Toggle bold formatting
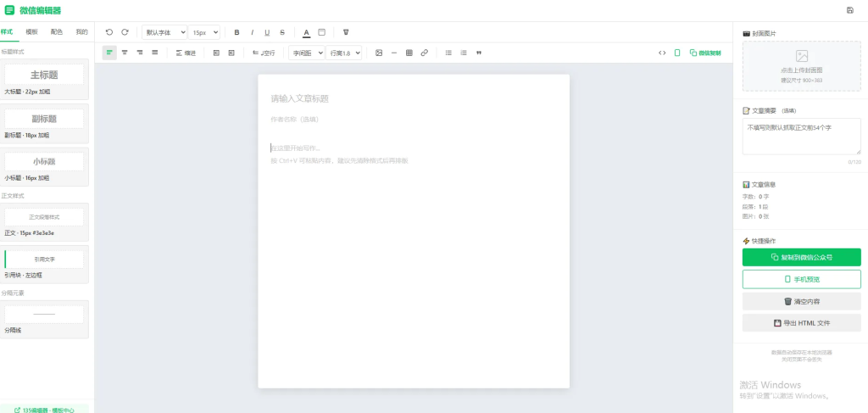868x413 pixels. tap(237, 32)
